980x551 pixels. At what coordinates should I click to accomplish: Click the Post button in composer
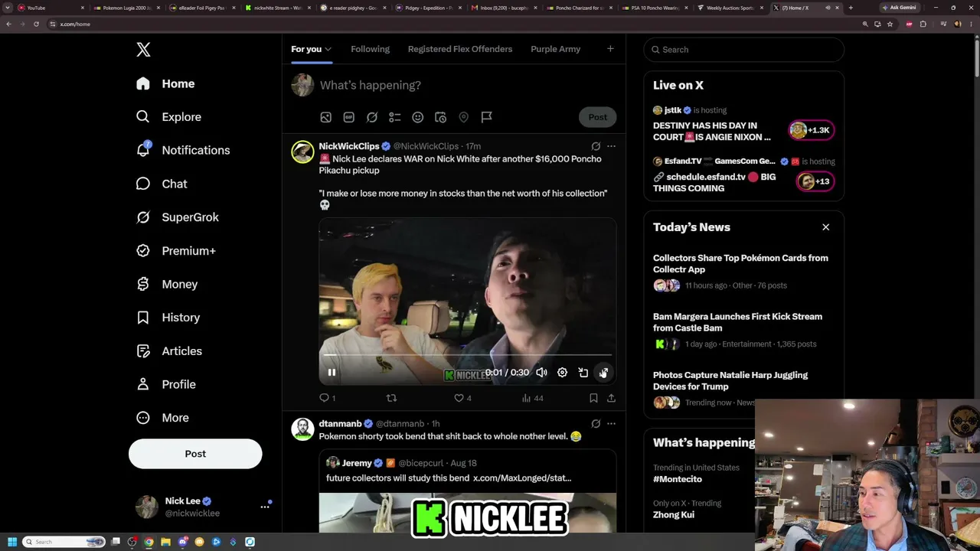[597, 117]
